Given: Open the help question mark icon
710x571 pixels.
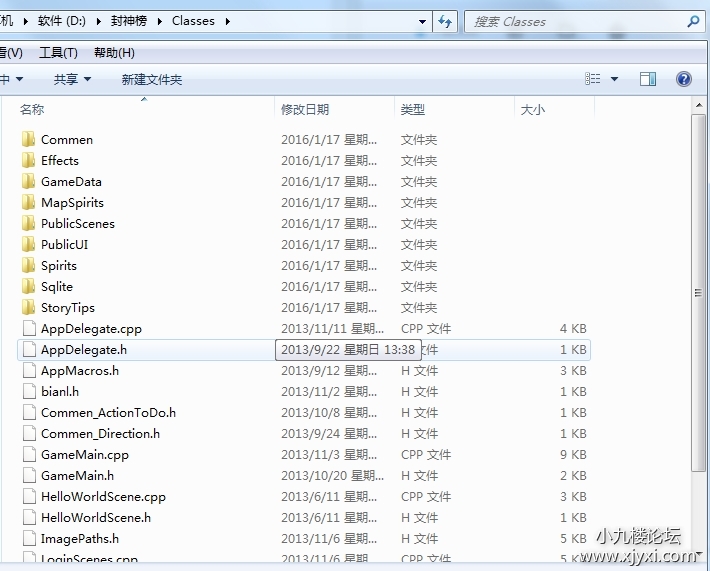Looking at the screenshot, I should click(x=684, y=79).
